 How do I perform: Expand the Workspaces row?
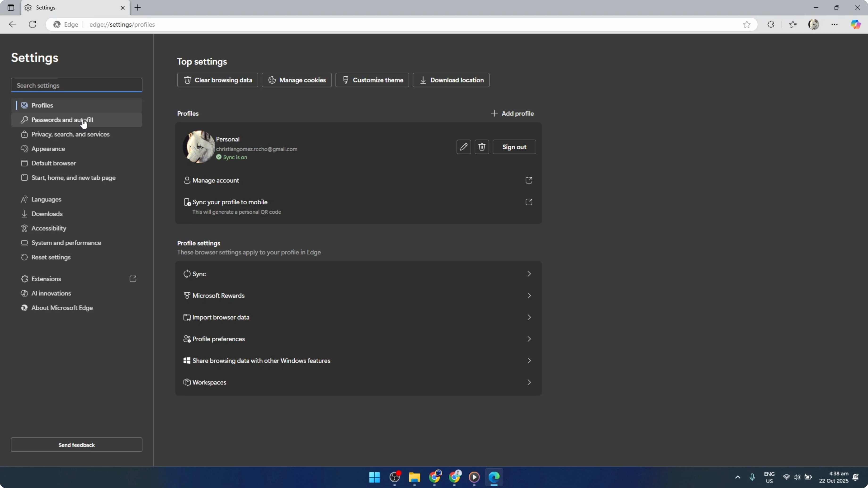(x=359, y=382)
